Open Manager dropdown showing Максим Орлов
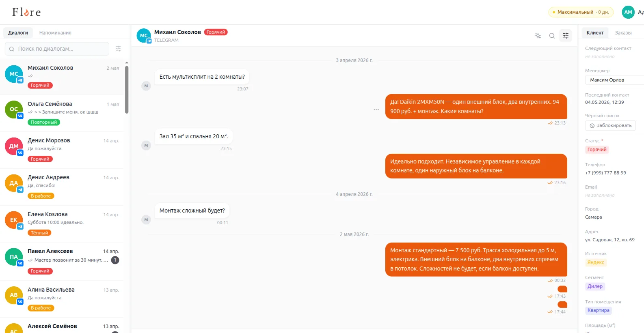The image size is (644, 333). click(614, 80)
